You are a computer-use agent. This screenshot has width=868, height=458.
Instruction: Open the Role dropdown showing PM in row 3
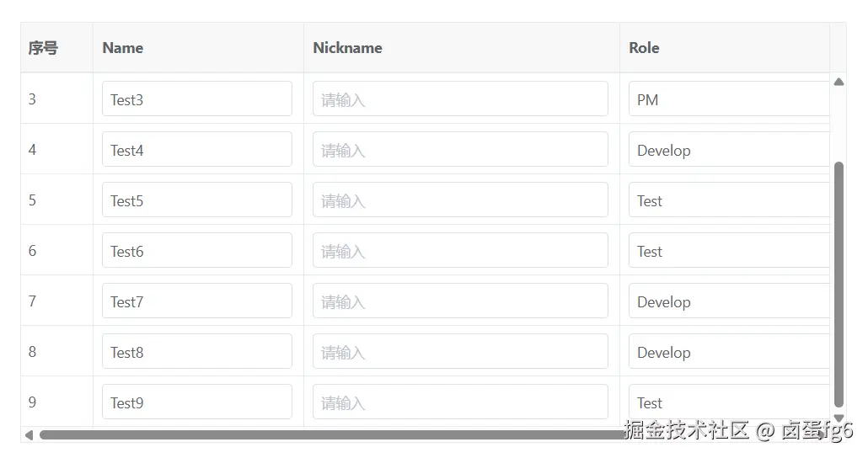tap(729, 99)
